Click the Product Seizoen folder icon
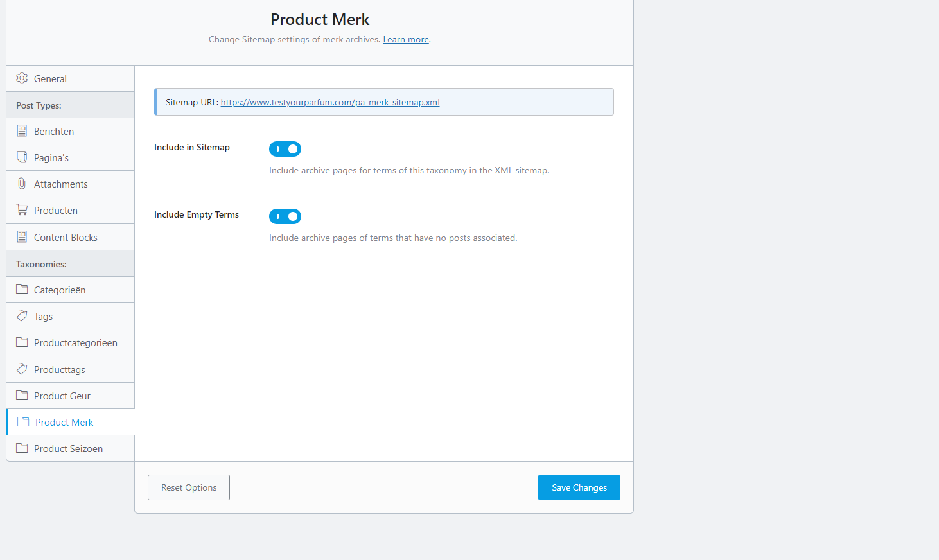Image resolution: width=939 pixels, height=560 pixels. point(22,448)
